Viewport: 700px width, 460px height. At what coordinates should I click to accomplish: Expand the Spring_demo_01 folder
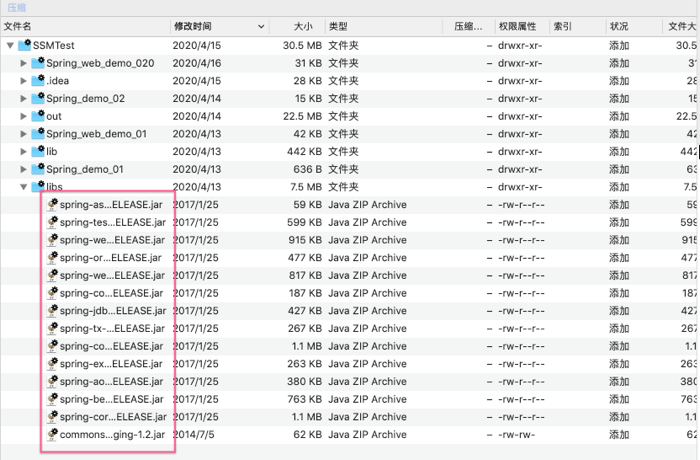[x=24, y=169]
